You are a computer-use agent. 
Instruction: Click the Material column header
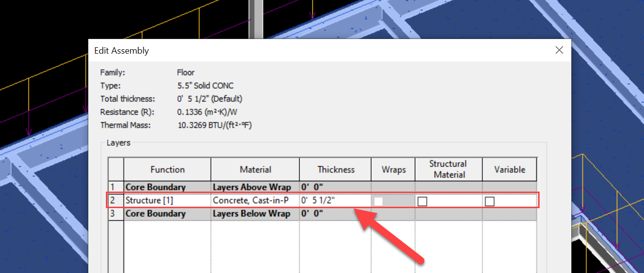coord(255,170)
